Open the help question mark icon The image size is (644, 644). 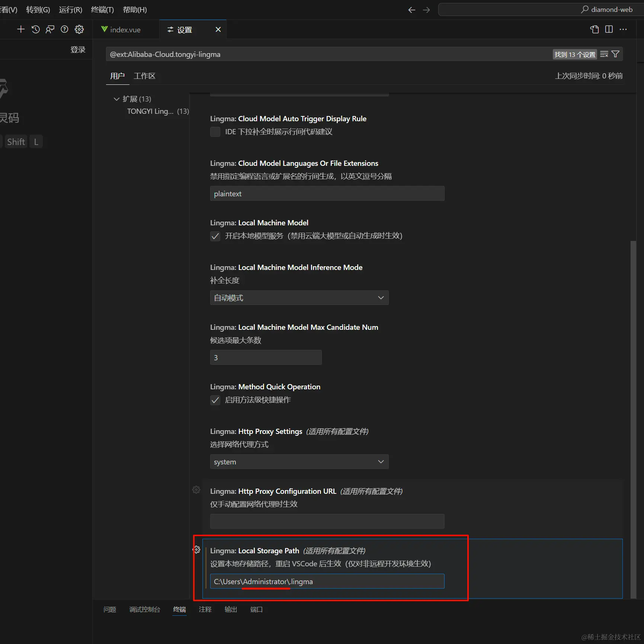pos(64,29)
